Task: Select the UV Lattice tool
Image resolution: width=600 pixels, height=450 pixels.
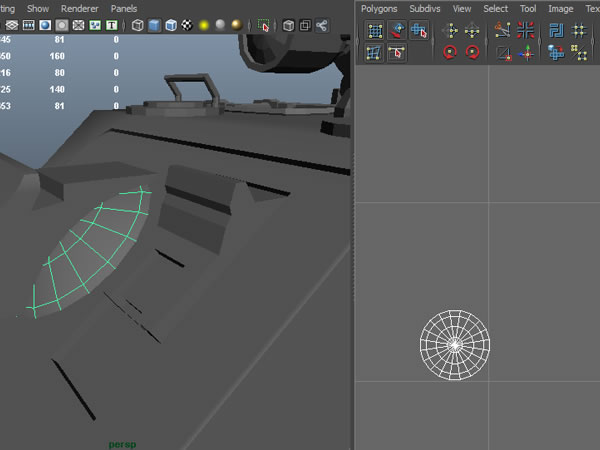Action: point(375,31)
